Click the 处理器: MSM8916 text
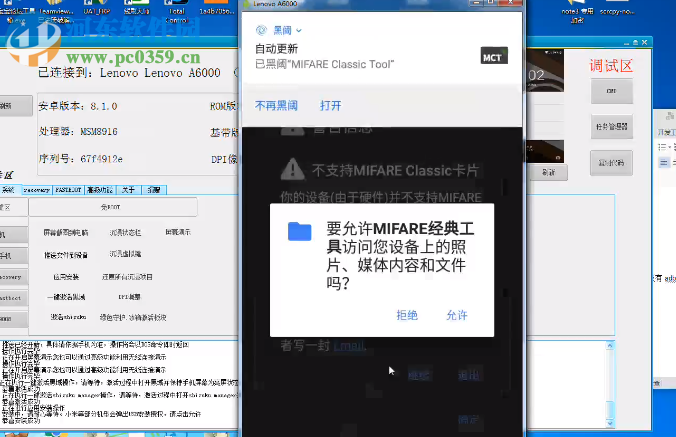Image resolution: width=676 pixels, height=437 pixels. tap(78, 131)
